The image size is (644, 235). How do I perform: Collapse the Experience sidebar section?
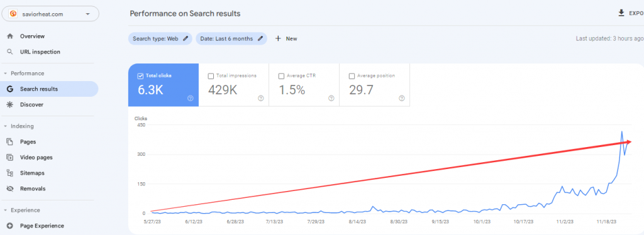pyautogui.click(x=5, y=210)
